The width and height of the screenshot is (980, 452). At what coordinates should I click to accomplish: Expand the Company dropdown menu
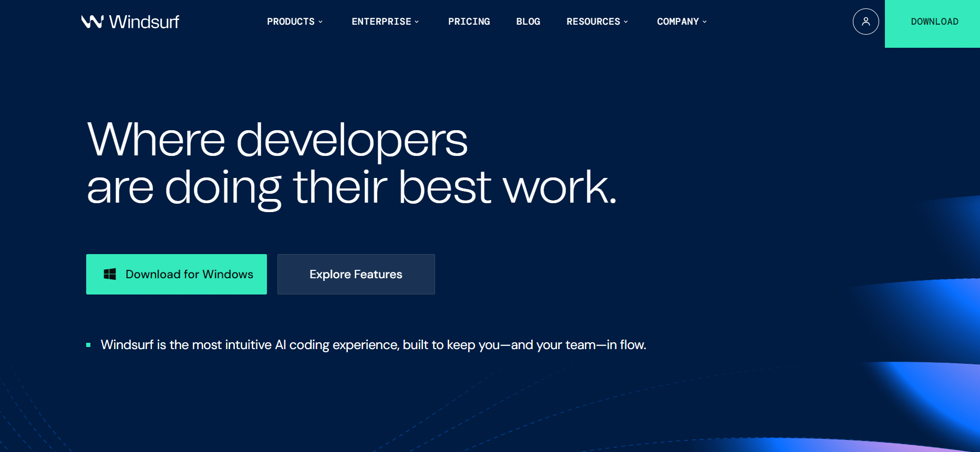682,22
